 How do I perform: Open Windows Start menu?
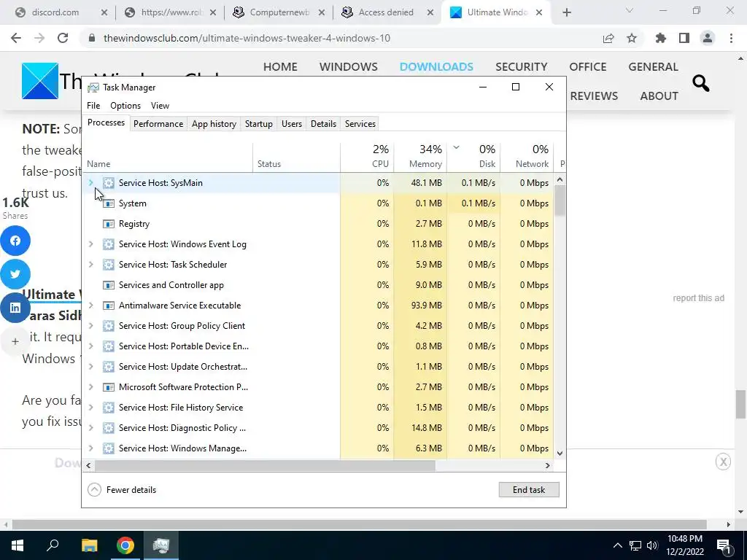pyautogui.click(x=18, y=545)
